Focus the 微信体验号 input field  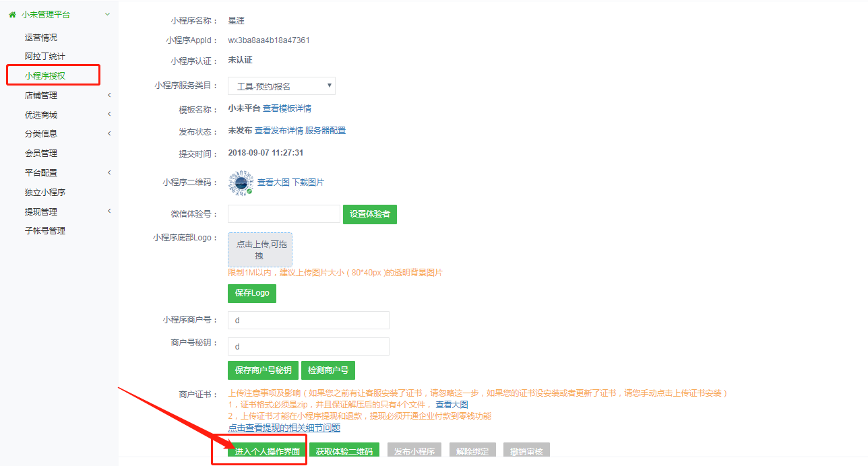coord(284,214)
